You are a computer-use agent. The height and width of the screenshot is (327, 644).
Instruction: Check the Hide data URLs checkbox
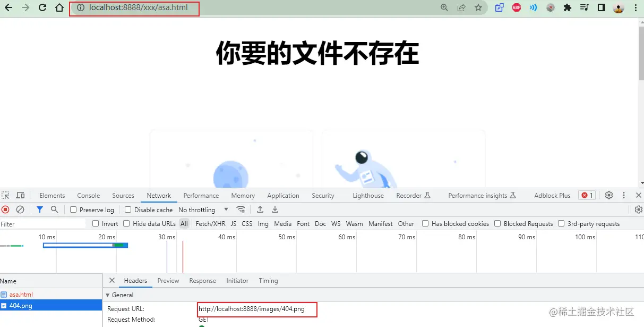[127, 224]
